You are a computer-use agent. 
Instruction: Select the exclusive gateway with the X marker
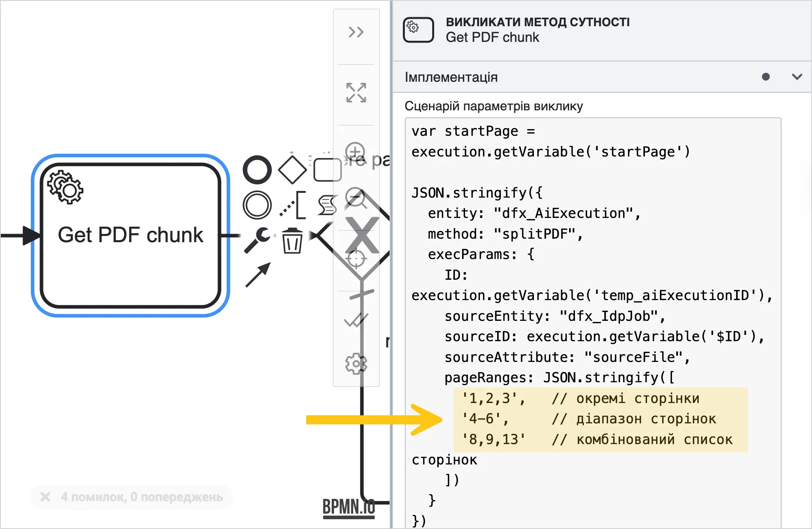pyautogui.click(x=362, y=235)
